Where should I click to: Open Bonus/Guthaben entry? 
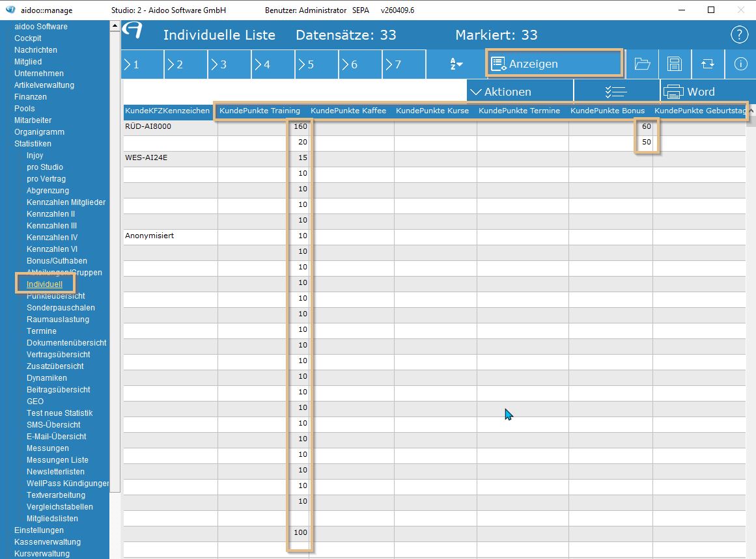point(57,261)
